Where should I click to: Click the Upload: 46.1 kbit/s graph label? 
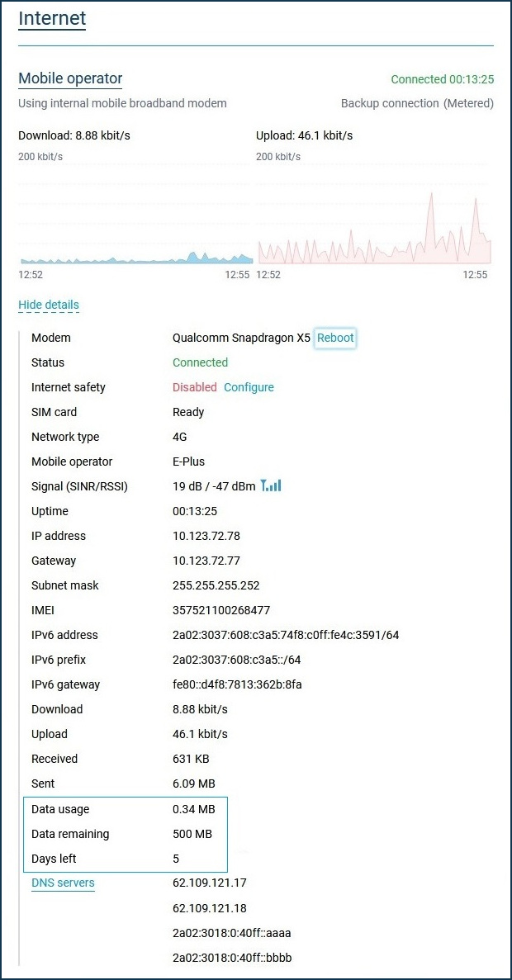tap(305, 135)
